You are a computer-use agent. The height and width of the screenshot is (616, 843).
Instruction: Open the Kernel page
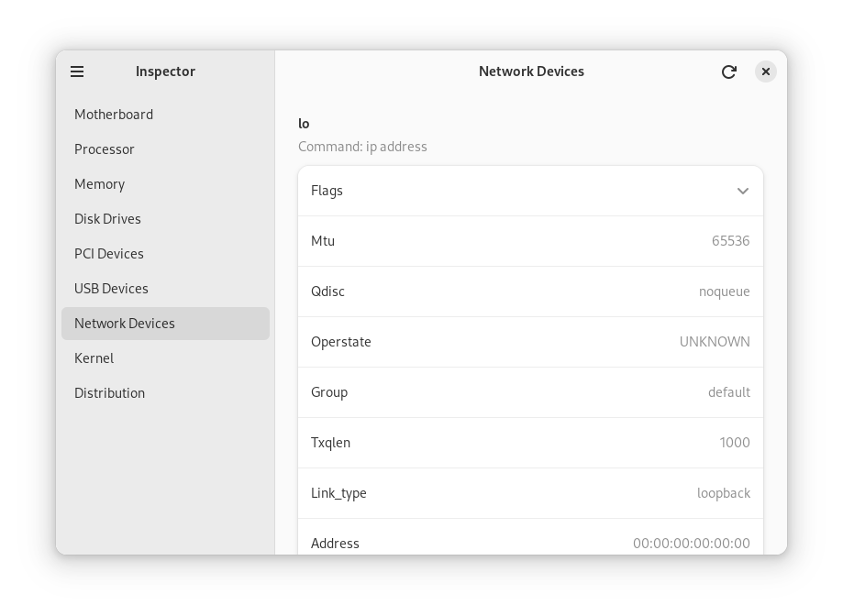[165, 358]
